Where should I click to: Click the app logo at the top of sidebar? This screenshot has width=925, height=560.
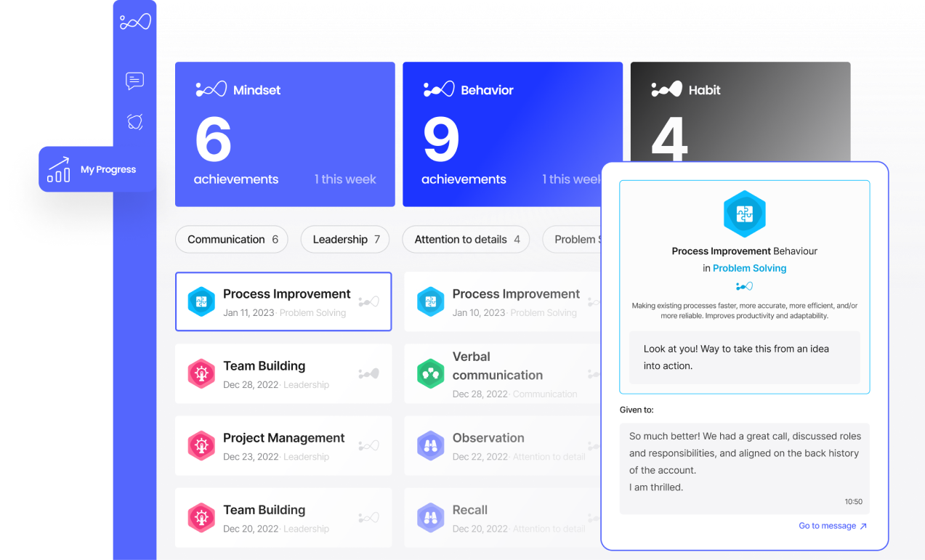[134, 20]
